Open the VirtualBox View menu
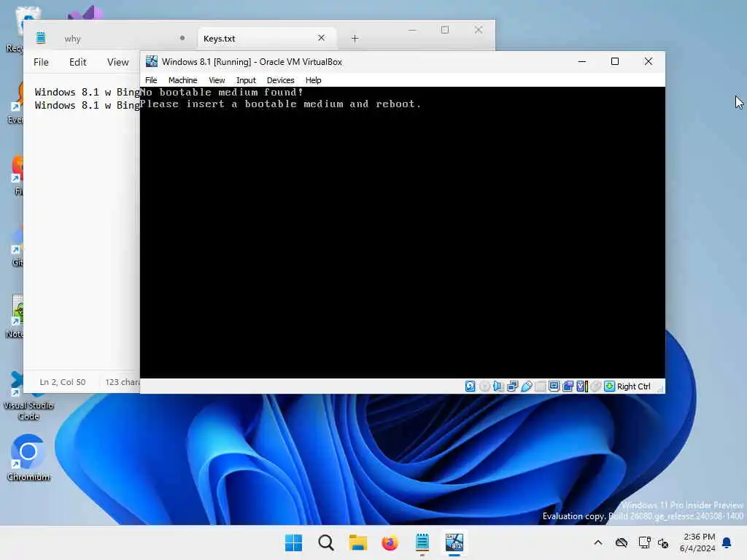 217,80
